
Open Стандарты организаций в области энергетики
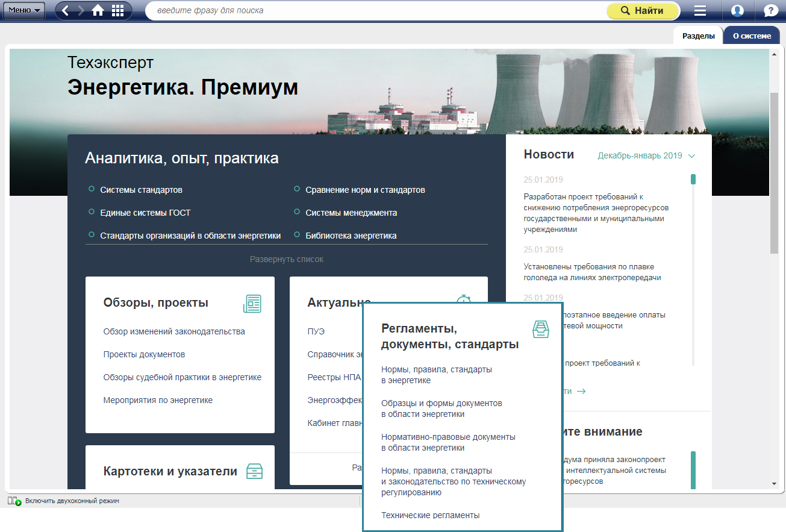click(x=190, y=236)
